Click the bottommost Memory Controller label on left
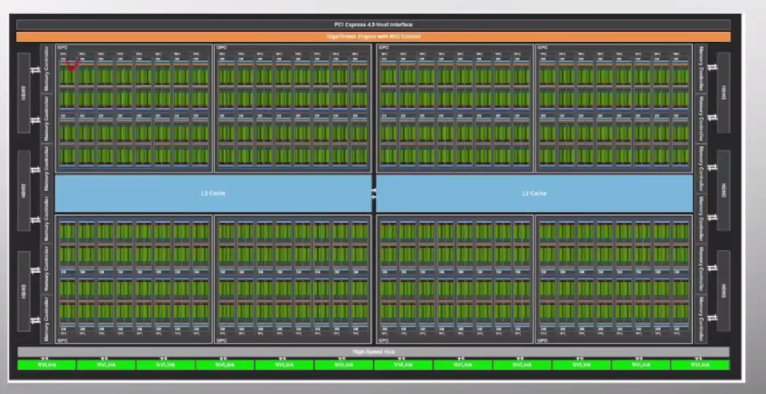 tap(47, 319)
